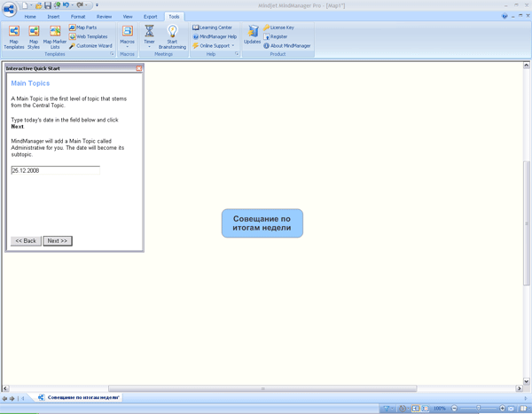The height and width of the screenshot is (414, 532).
Task: Click zoom out minus button
Action: tap(454, 408)
